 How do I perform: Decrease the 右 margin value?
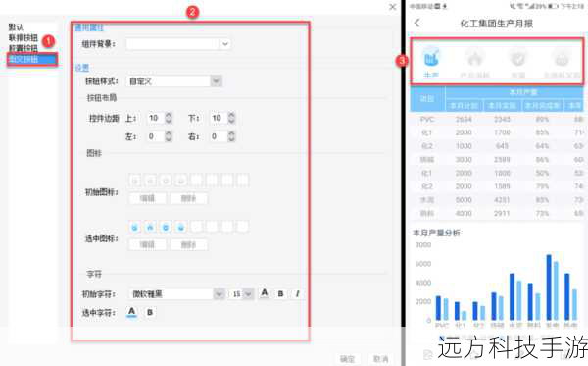click(231, 139)
